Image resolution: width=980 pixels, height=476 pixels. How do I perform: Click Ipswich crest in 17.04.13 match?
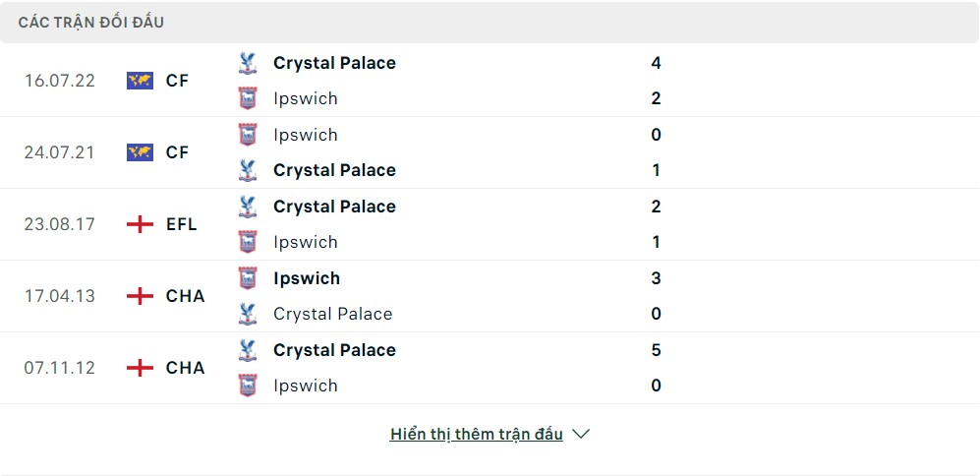[x=248, y=278]
